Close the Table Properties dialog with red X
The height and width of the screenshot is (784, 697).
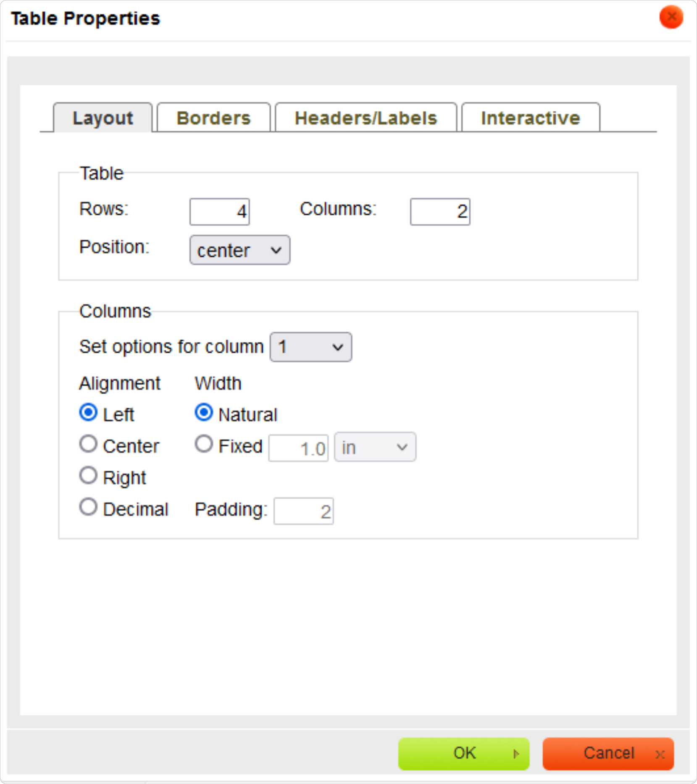point(671,17)
